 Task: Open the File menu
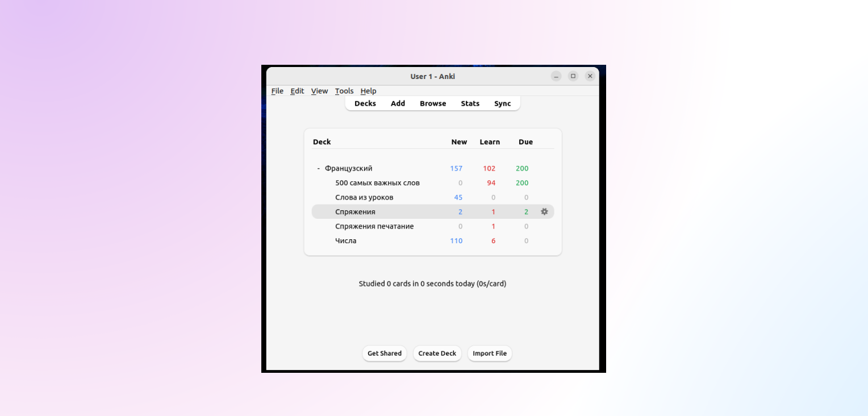277,91
